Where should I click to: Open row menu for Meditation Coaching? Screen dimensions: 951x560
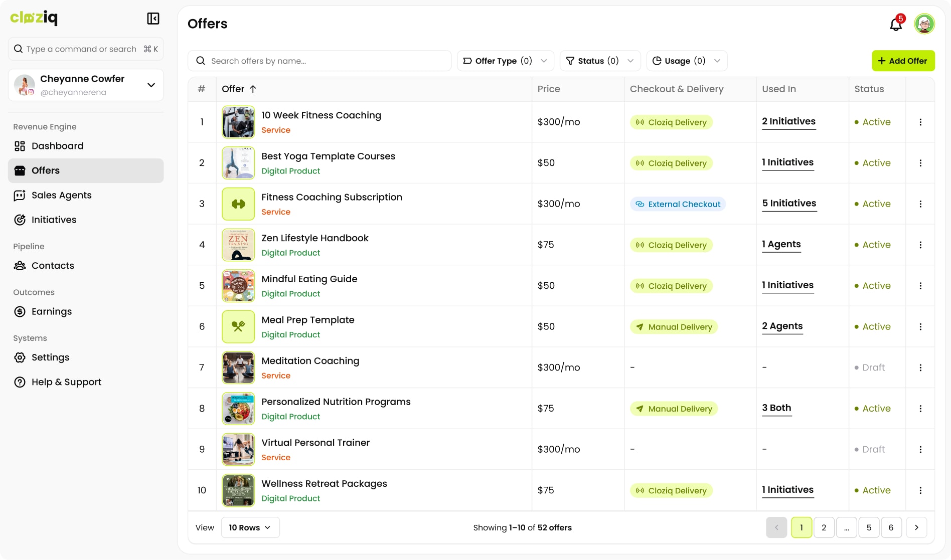click(920, 367)
